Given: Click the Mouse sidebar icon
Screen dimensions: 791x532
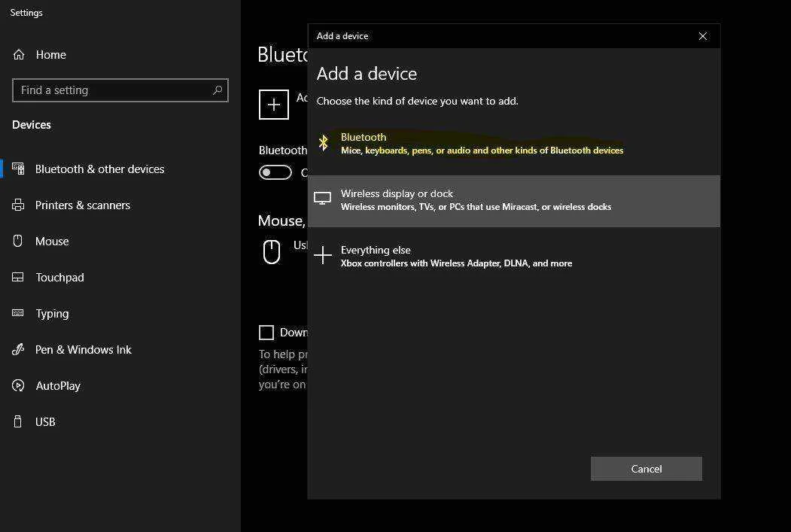Looking at the screenshot, I should coord(17,241).
